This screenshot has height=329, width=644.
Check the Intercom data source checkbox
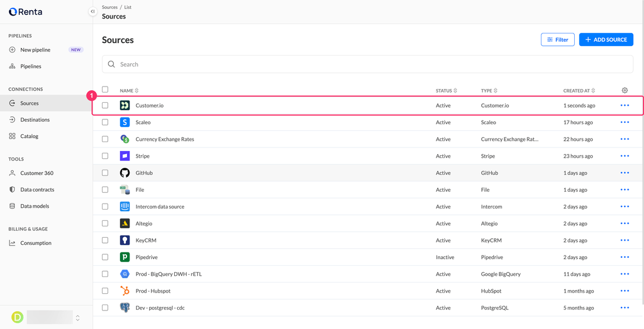105,207
